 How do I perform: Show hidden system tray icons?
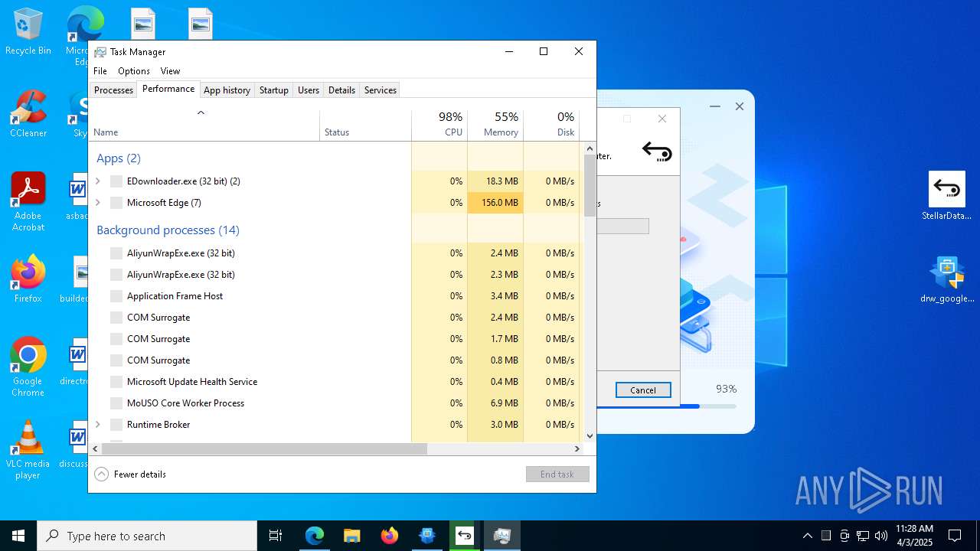click(x=807, y=536)
